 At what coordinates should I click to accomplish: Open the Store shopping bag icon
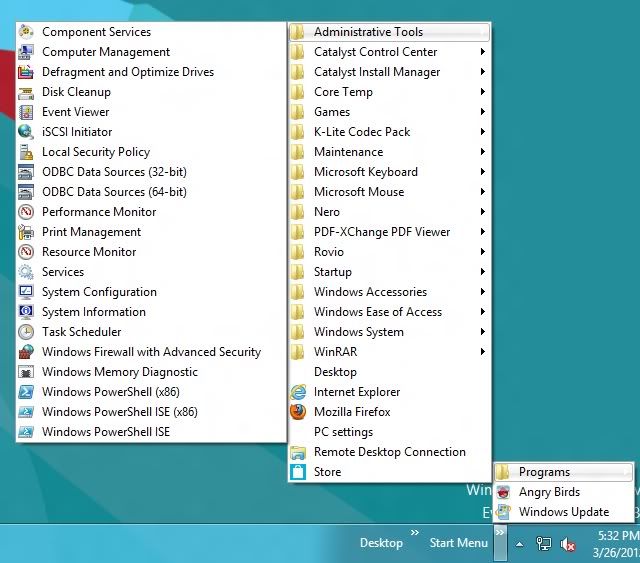298,472
